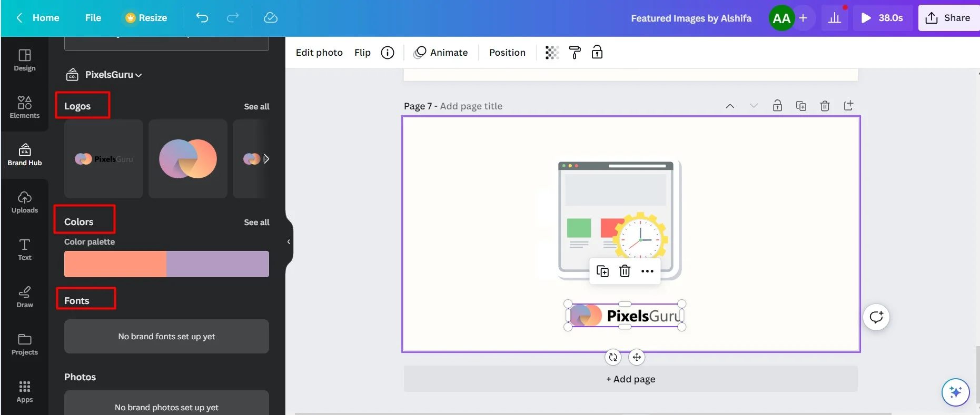Check cloud save status icon

tap(271, 18)
